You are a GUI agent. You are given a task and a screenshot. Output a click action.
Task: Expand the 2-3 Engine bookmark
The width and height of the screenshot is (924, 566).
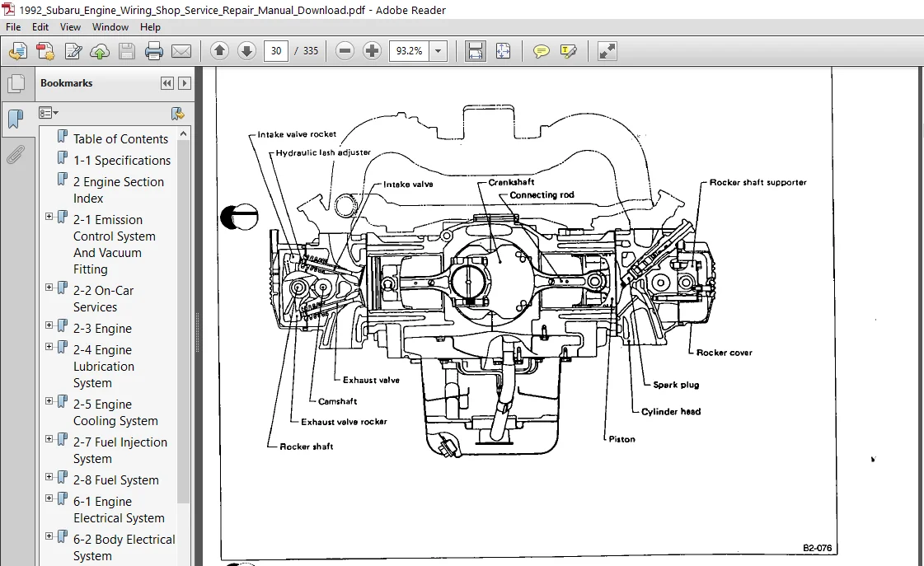[49, 325]
